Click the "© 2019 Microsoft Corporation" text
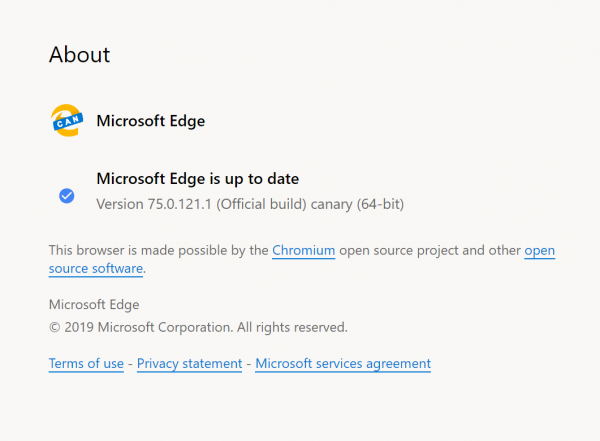Viewport: 600px width, 441px height. pos(140,327)
